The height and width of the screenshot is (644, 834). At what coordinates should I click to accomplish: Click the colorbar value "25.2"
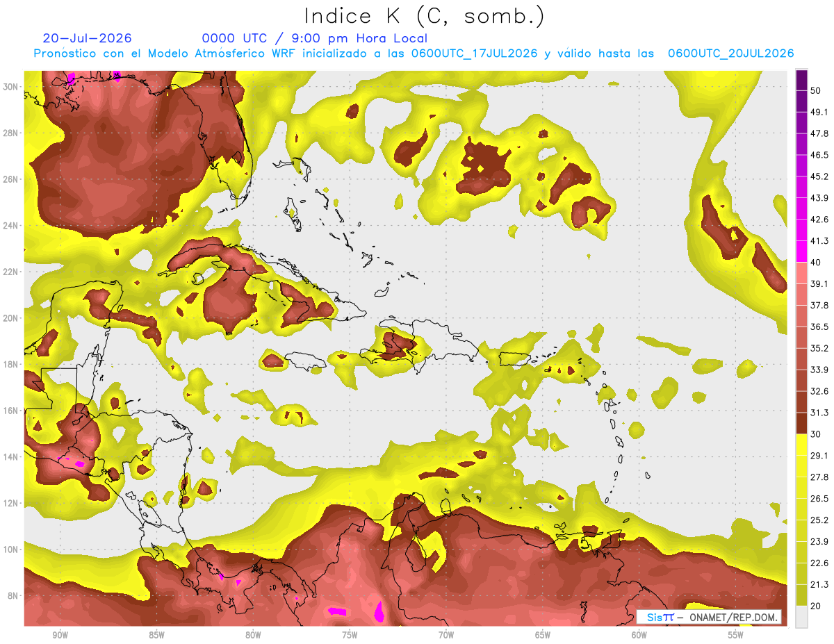coord(819,521)
